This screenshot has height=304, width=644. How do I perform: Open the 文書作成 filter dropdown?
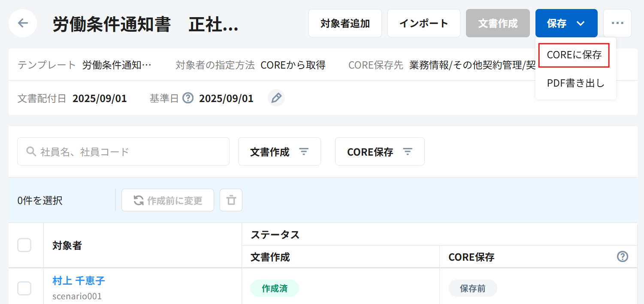coord(279,151)
